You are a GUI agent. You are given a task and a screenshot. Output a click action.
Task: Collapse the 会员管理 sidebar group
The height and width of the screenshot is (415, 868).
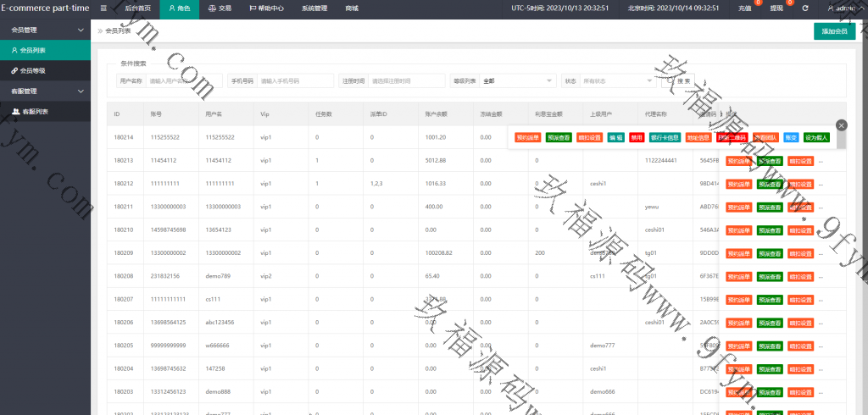click(81, 30)
